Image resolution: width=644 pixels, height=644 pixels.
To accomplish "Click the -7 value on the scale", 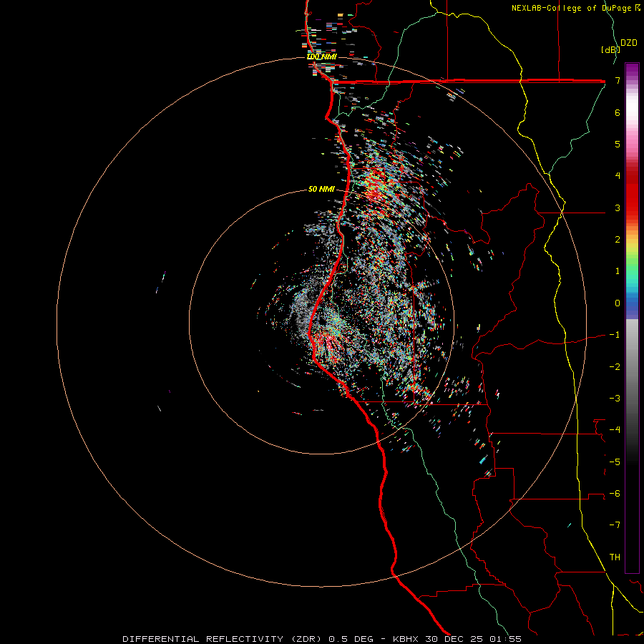I will tap(615, 525).
